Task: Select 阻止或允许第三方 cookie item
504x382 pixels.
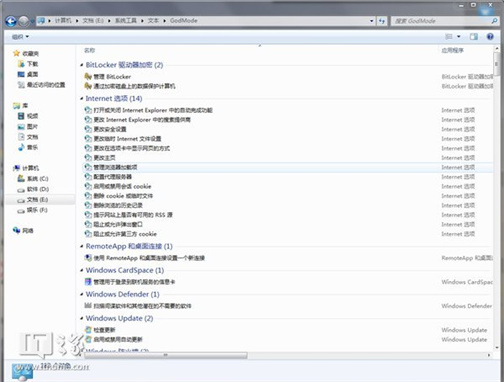Action: pos(125,234)
